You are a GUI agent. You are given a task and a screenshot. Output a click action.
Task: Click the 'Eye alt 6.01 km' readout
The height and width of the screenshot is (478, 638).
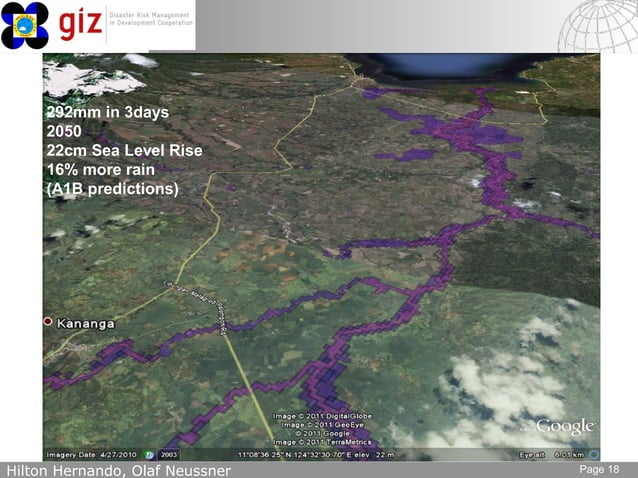tap(552, 455)
